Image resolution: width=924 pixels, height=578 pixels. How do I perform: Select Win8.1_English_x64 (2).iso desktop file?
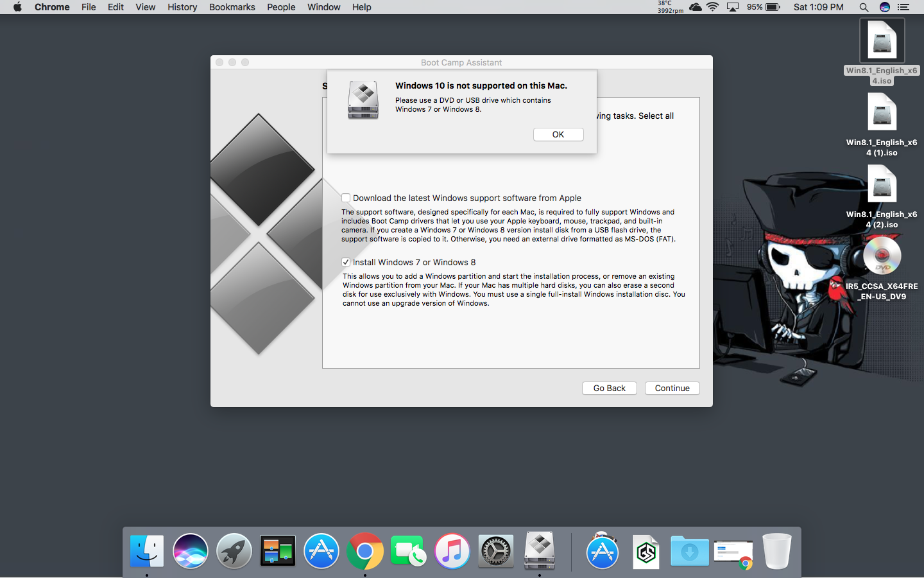882,197
